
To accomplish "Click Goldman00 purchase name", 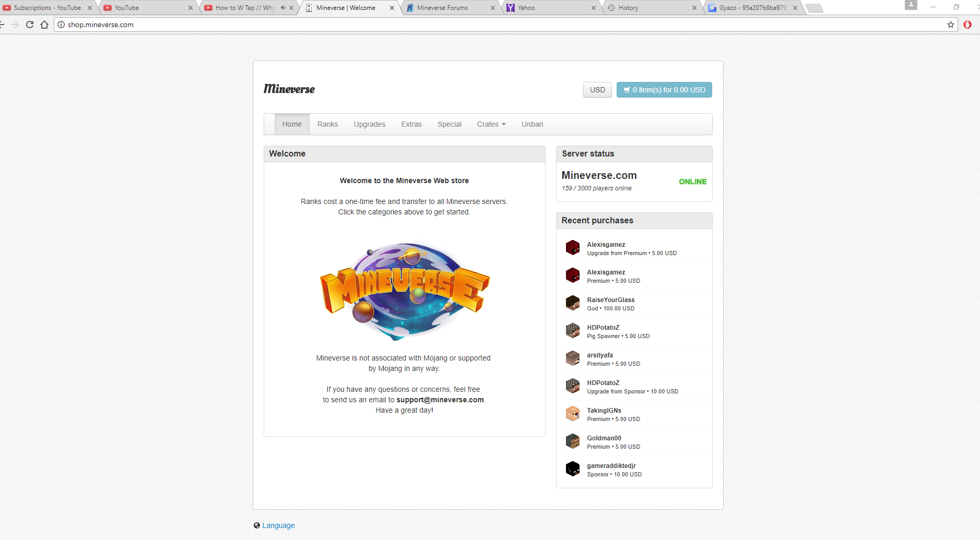I will (604, 438).
